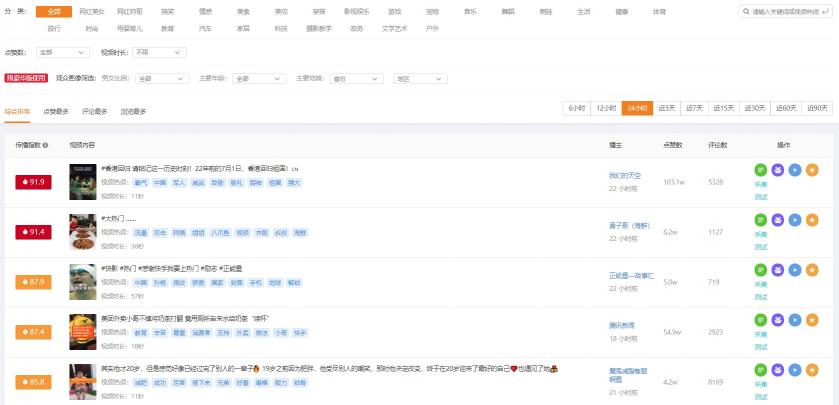Switch to the 评论最多 tab
Image resolution: width=839 pixels, height=405 pixels.
click(95, 111)
